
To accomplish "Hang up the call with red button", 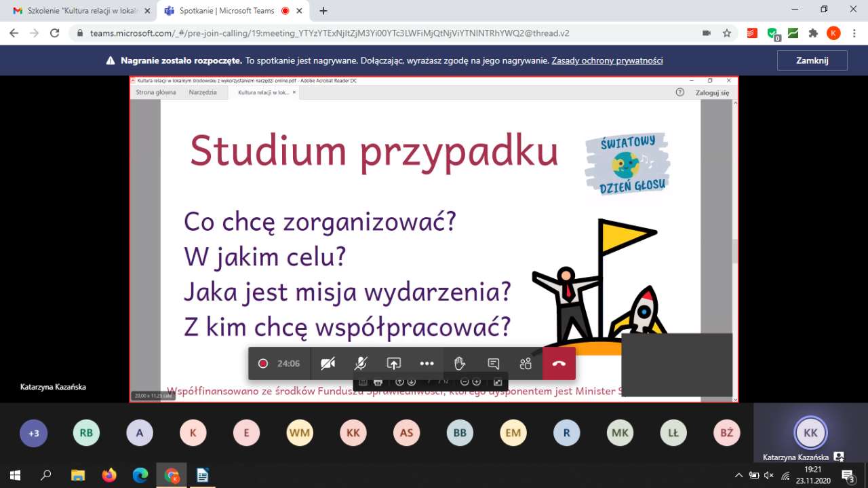I will point(559,364).
